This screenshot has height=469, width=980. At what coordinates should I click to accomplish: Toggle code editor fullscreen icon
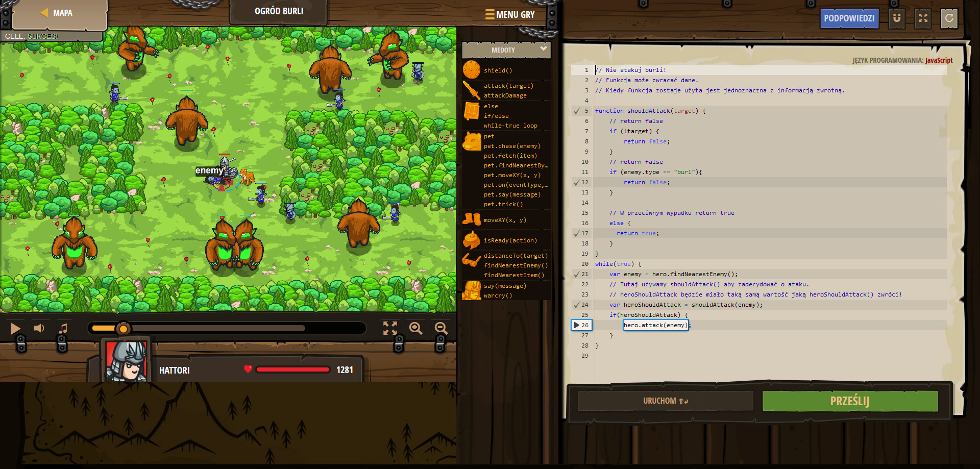(923, 18)
